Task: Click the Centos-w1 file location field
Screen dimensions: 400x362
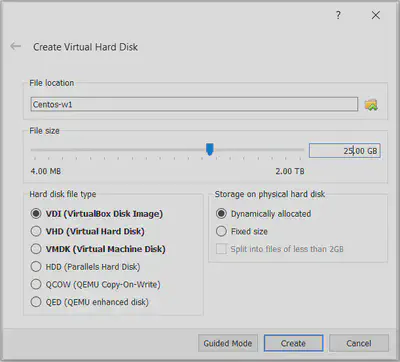Action: pos(194,104)
